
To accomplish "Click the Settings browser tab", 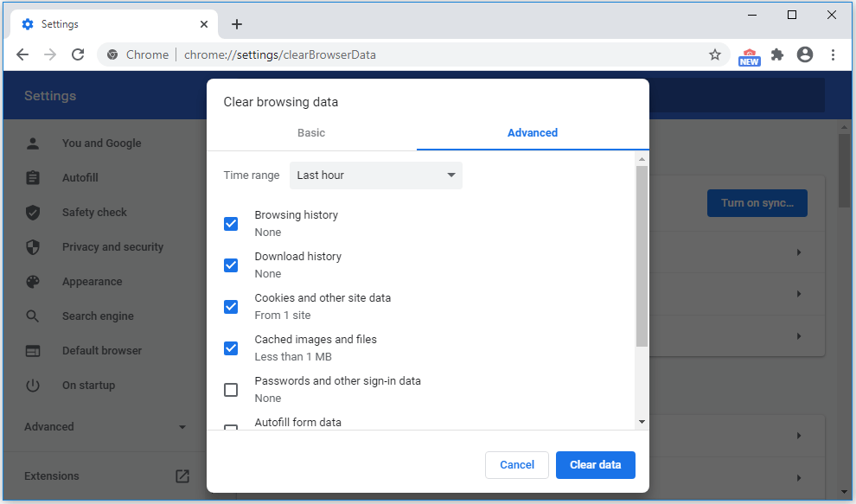I will 114,24.
